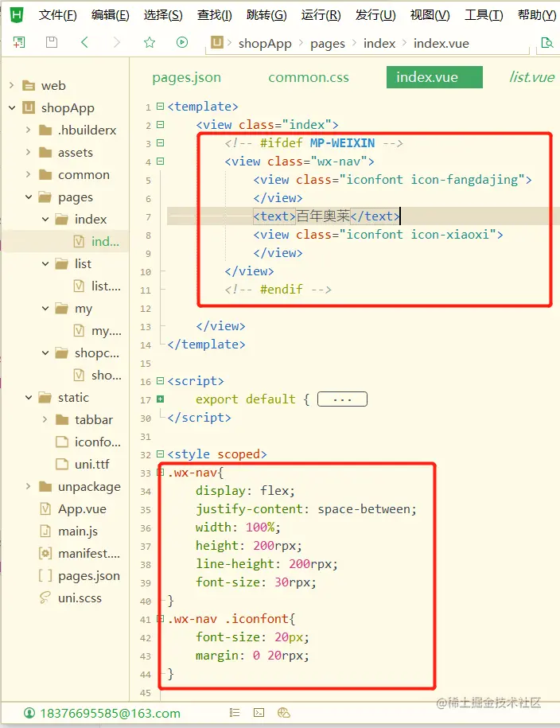Click the browser preview icon in status bar
Screen dimensions: 560x728
coord(284,712)
